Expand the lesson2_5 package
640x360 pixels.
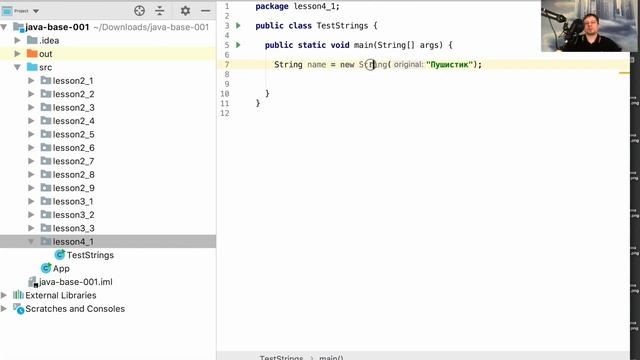coord(31,134)
